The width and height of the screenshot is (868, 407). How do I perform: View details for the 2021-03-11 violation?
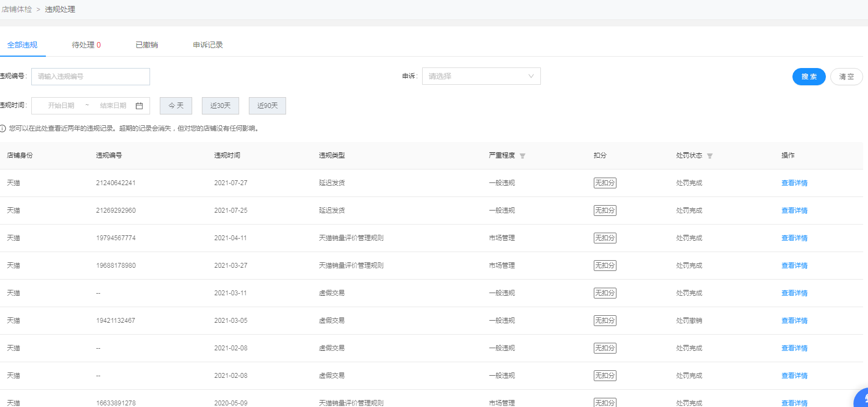(x=795, y=293)
